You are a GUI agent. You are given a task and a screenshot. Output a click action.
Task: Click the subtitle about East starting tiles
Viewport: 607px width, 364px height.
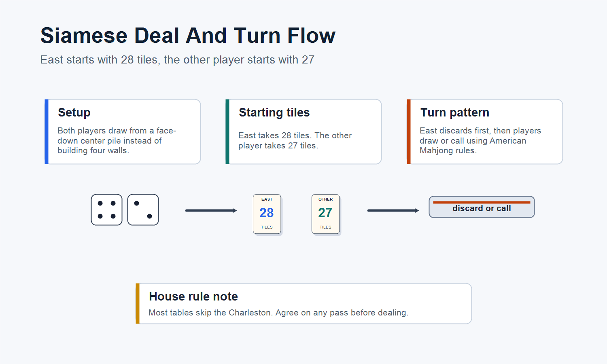click(x=177, y=60)
